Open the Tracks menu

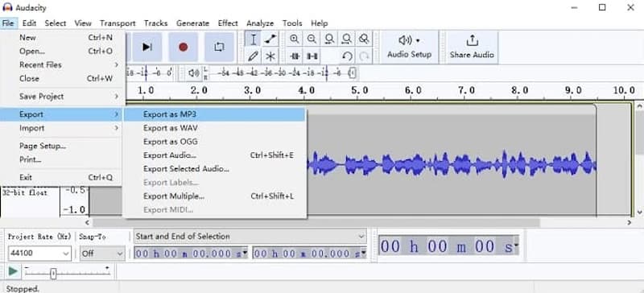155,23
